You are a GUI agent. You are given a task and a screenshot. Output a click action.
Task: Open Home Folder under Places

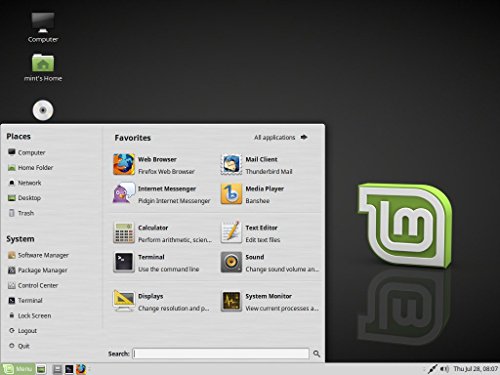(x=31, y=168)
